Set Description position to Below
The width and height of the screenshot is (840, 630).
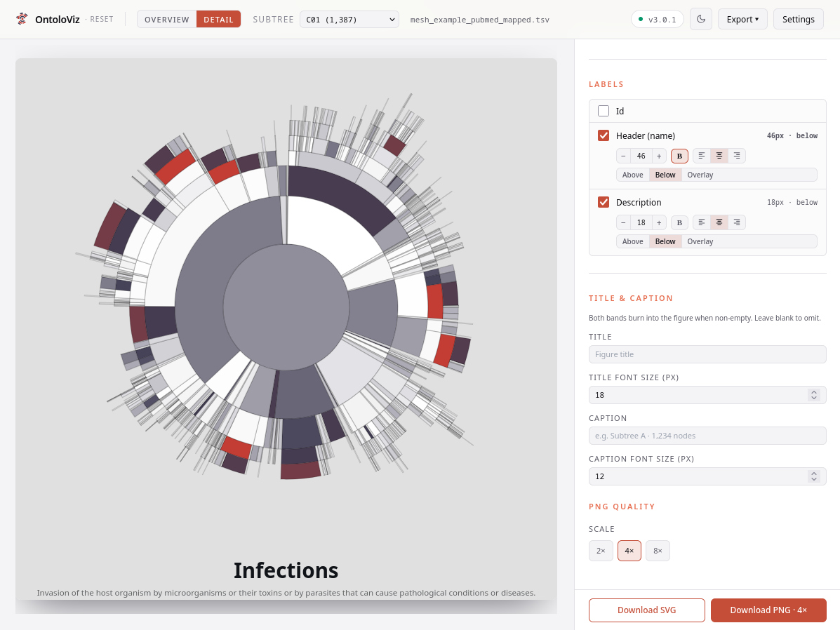click(665, 241)
